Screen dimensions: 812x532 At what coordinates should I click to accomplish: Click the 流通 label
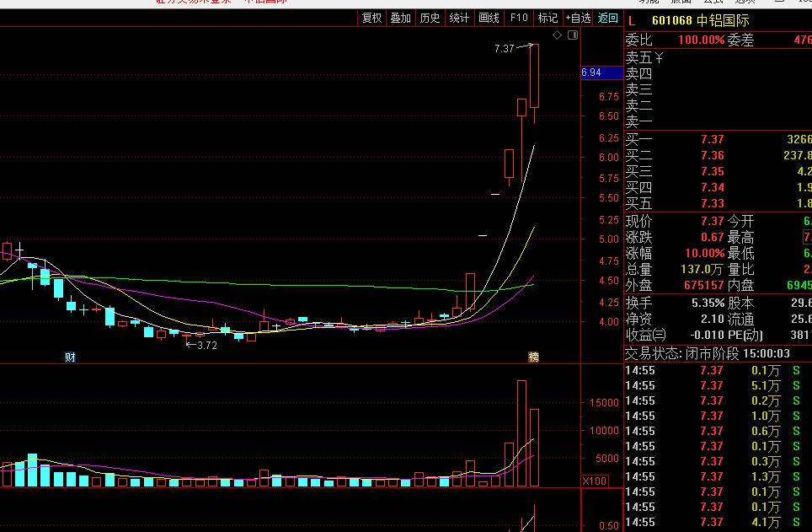[740, 320]
